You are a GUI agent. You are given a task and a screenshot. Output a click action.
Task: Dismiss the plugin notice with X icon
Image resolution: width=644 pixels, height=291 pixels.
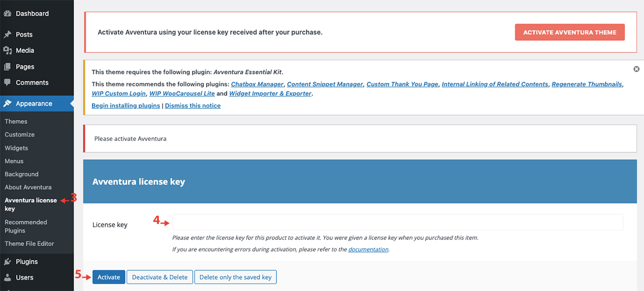pyautogui.click(x=636, y=69)
